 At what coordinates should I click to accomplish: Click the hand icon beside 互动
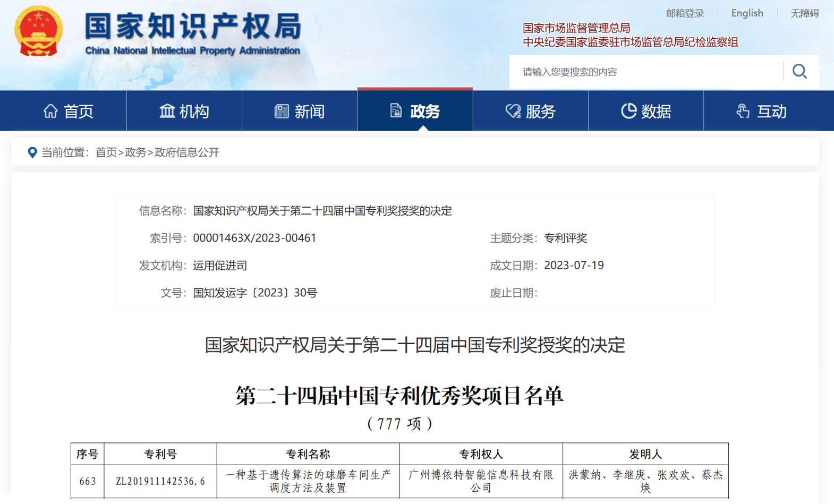pos(743,111)
